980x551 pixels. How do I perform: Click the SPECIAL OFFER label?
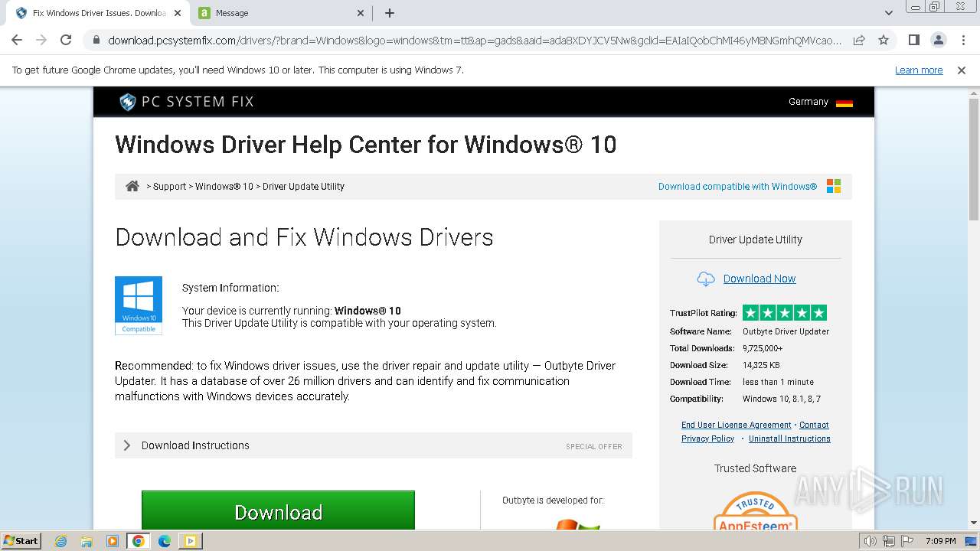pos(594,446)
